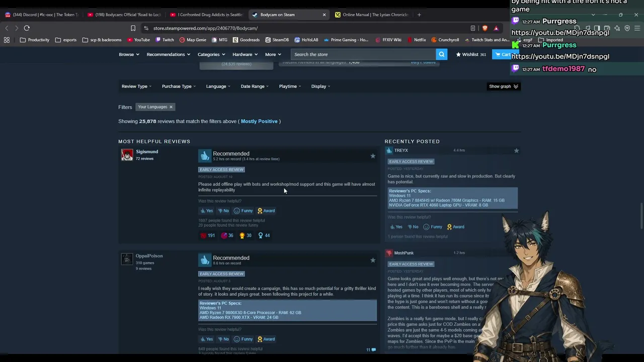The height and width of the screenshot is (362, 644).
Task: Favorite Sigismund's review with the star
Action: [x=373, y=156]
